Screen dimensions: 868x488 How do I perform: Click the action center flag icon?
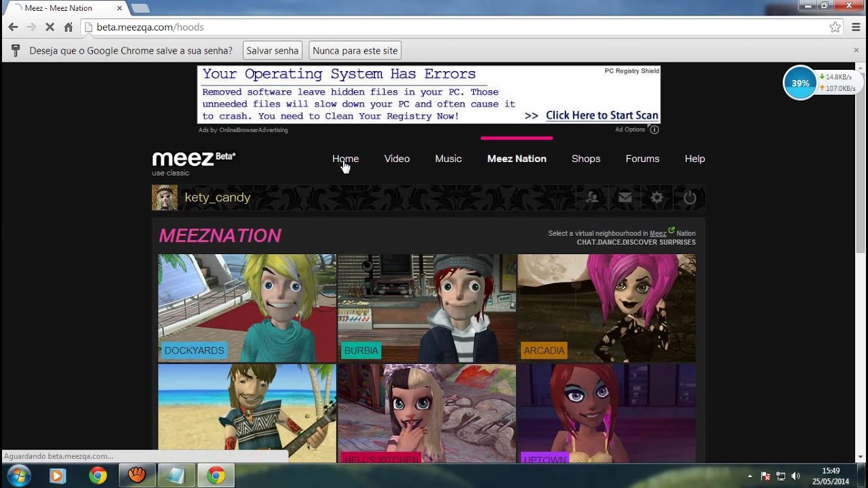point(766,476)
